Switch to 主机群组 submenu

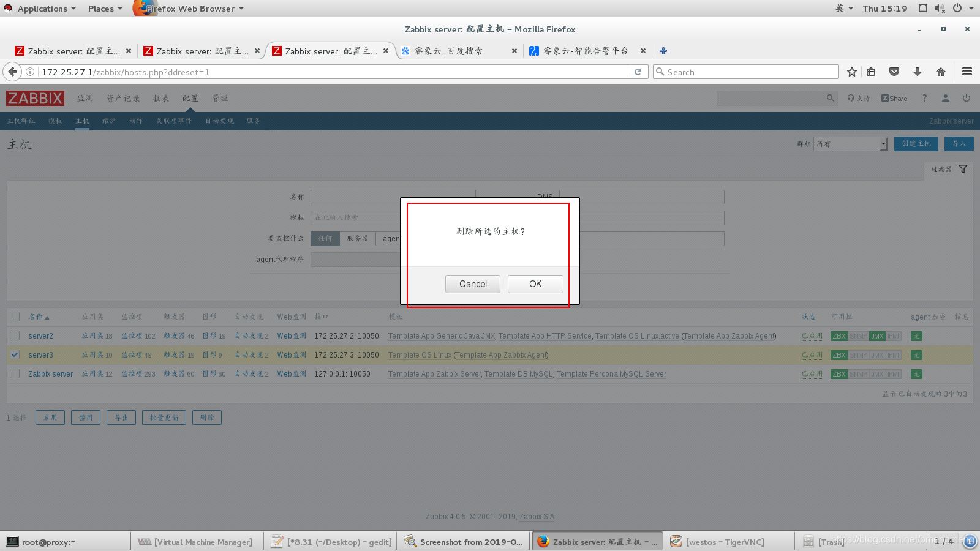(x=21, y=121)
